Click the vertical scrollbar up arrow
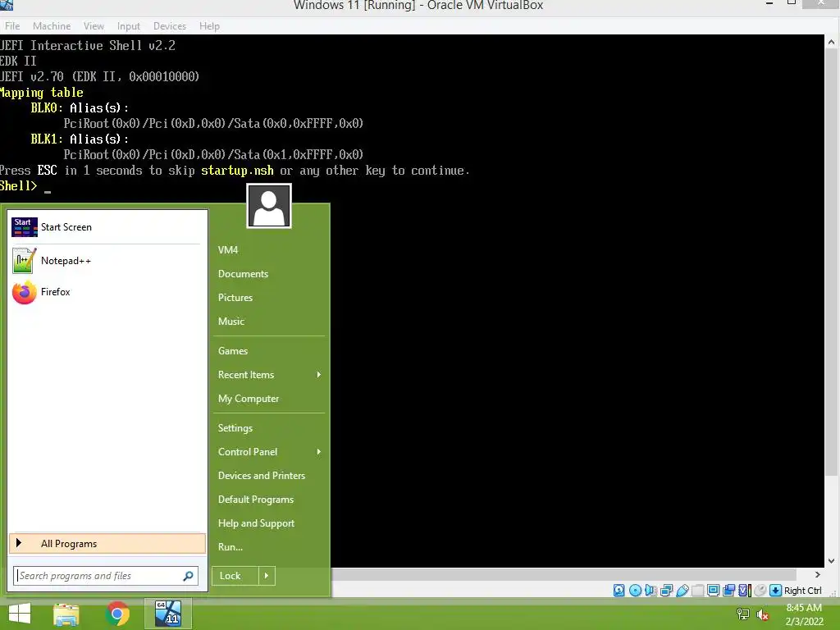840x630 pixels. point(832,42)
